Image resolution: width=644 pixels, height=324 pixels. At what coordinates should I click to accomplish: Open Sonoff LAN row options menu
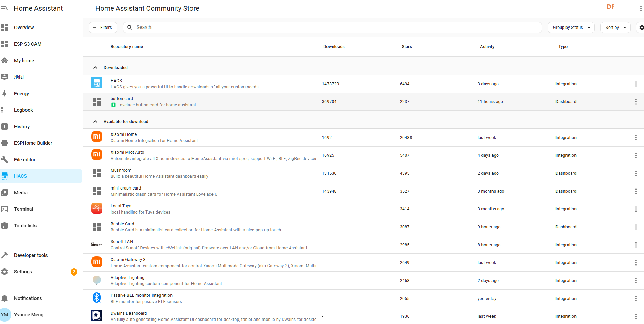click(x=636, y=245)
